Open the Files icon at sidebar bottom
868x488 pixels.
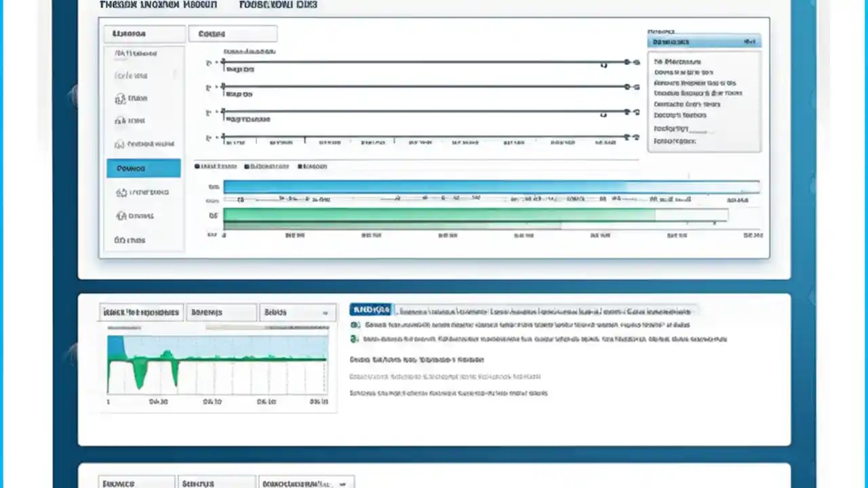coord(121,240)
